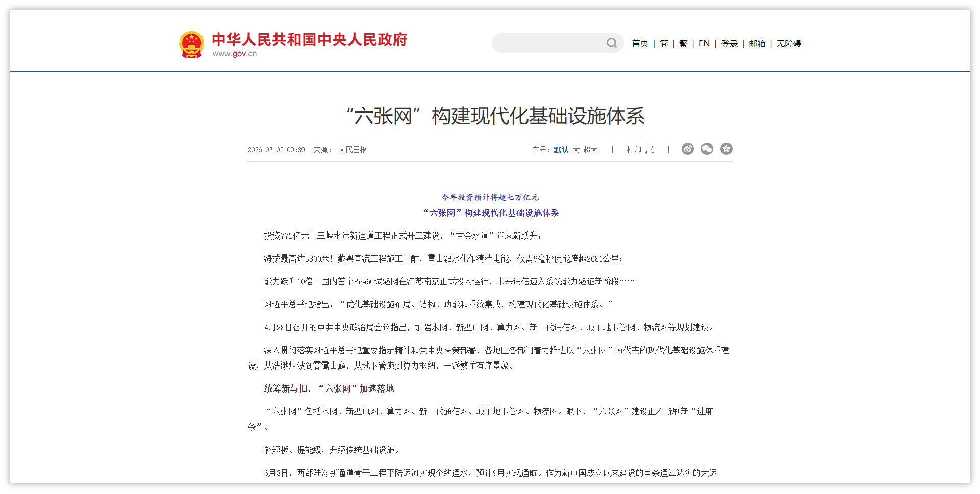Go to 首页 home link
This screenshot has width=980, height=494.
pyautogui.click(x=640, y=44)
